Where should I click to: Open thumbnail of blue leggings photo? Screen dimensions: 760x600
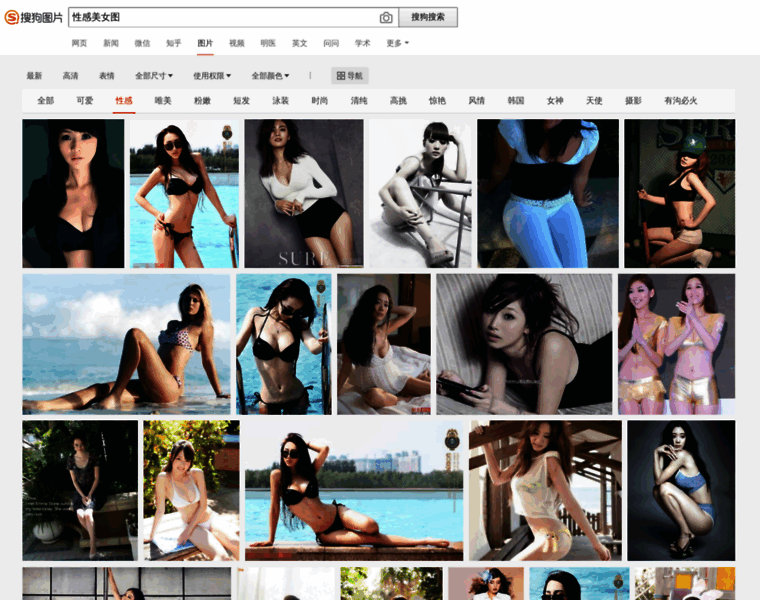pos(548,193)
